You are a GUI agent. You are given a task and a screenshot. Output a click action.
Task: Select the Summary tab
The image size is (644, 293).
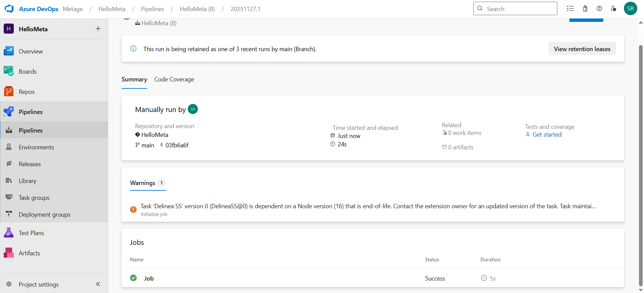tap(134, 79)
